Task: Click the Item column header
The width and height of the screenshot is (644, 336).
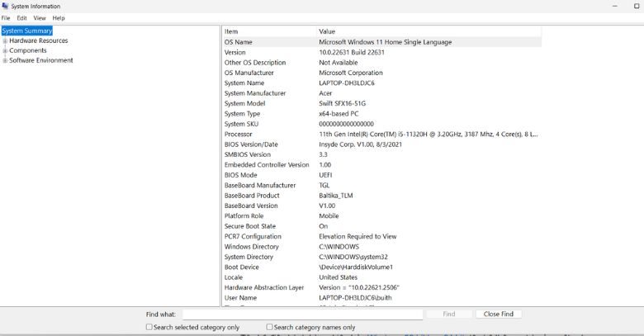Action: 269,31
